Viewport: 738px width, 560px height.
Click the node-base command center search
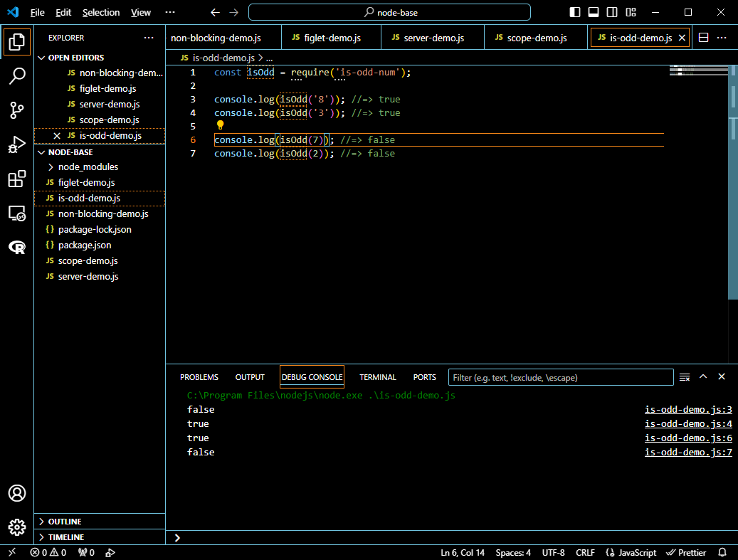(389, 12)
